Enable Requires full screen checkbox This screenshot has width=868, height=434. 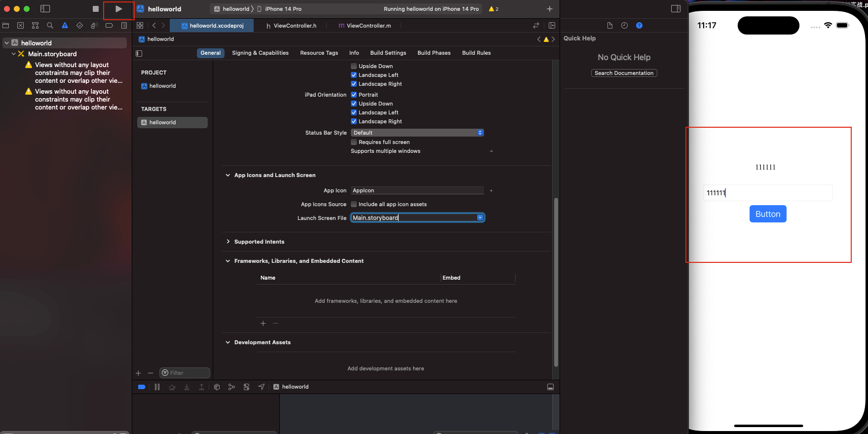coord(354,142)
